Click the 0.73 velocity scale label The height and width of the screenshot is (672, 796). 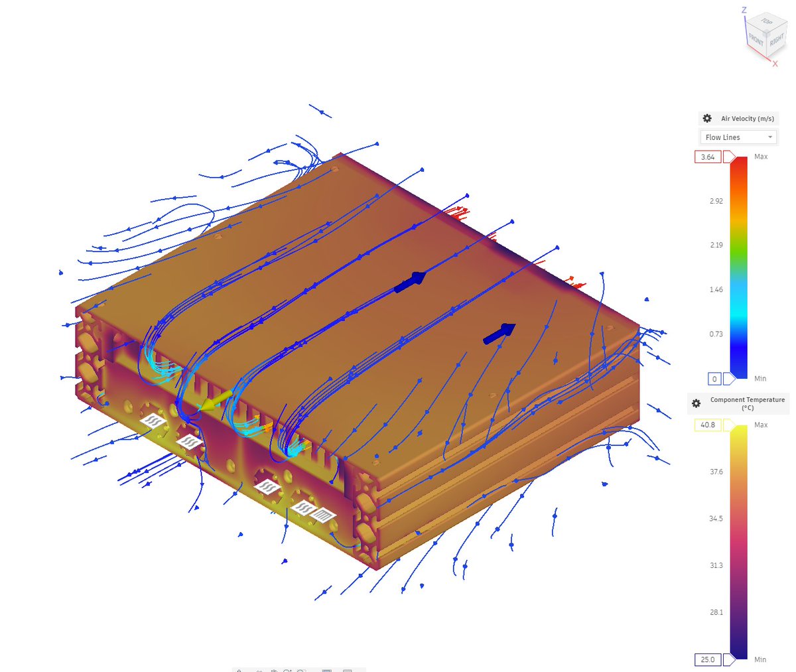[x=716, y=334]
